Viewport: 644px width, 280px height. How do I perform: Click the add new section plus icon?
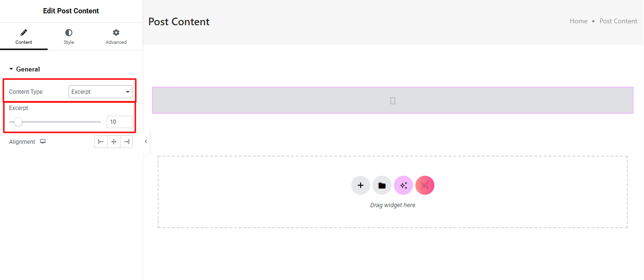(361, 185)
